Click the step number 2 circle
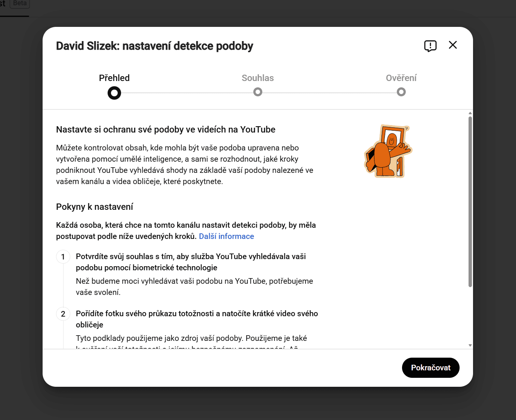 pyautogui.click(x=63, y=314)
